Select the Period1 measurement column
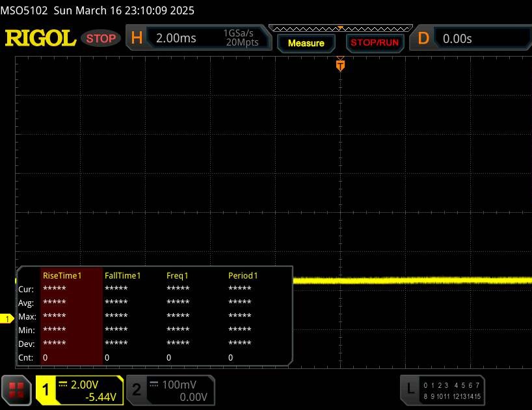 click(258, 316)
